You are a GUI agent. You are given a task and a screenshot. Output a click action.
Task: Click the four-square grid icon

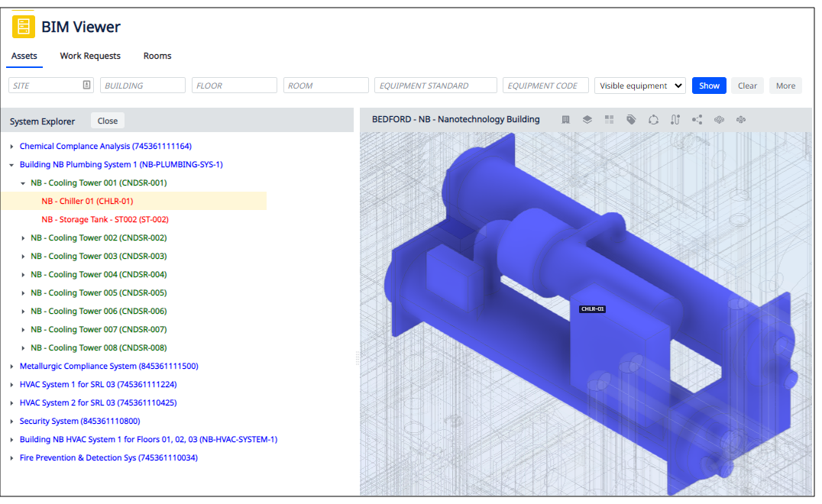point(609,120)
